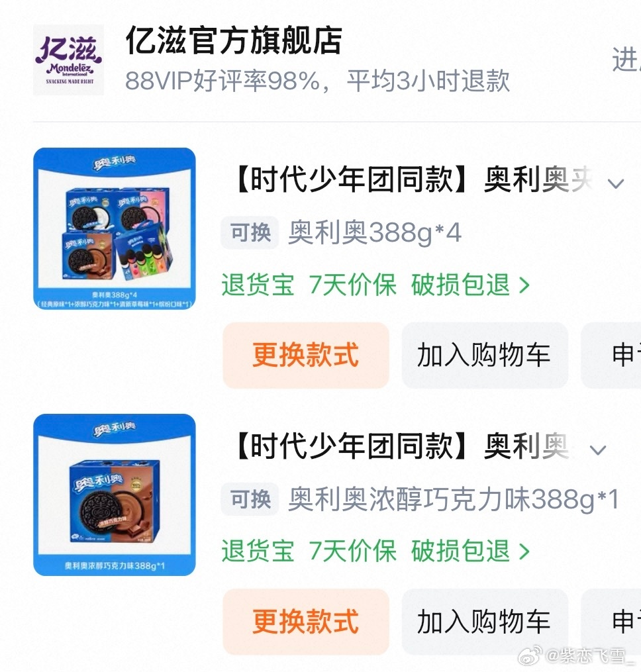Open the first item's 破损包退 arrow
Image resolution: width=641 pixels, height=672 pixels.
(x=524, y=285)
